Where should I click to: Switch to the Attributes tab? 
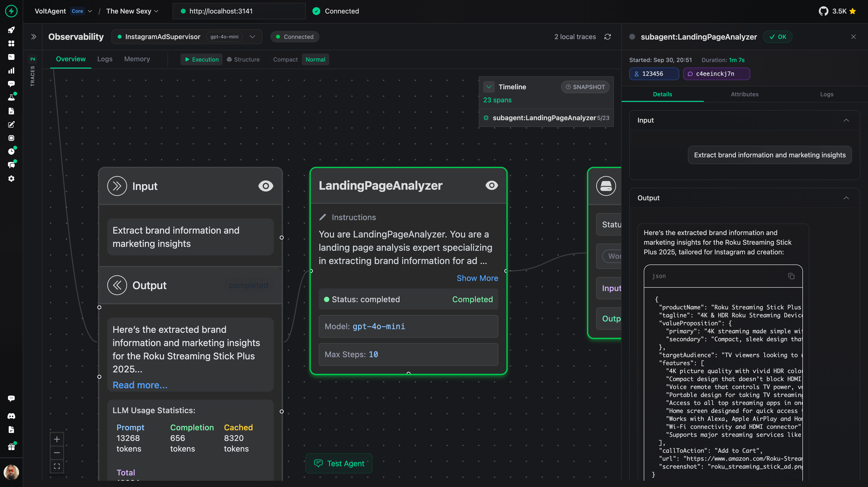tap(744, 94)
